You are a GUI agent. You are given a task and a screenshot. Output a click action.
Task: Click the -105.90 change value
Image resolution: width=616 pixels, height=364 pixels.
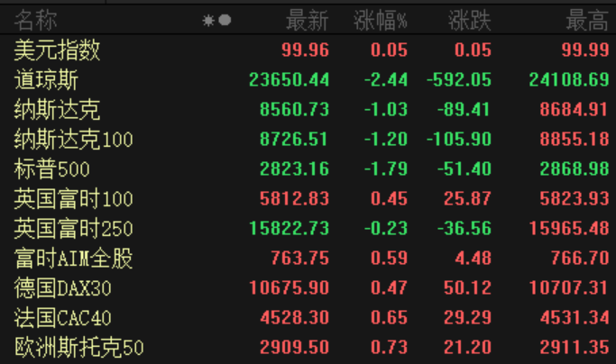point(459,140)
